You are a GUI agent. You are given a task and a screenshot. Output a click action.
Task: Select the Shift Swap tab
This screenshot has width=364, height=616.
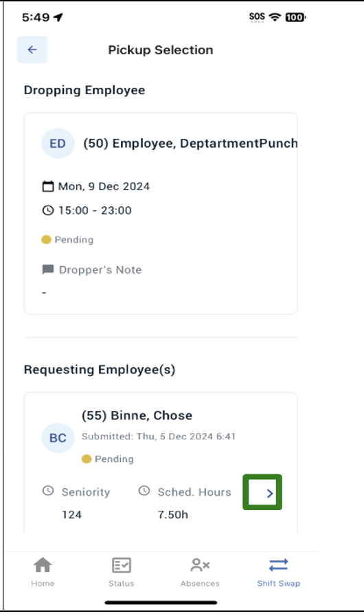click(x=278, y=571)
